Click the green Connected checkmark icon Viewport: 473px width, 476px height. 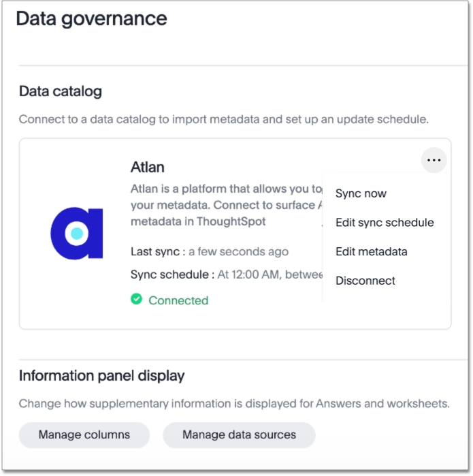click(136, 299)
